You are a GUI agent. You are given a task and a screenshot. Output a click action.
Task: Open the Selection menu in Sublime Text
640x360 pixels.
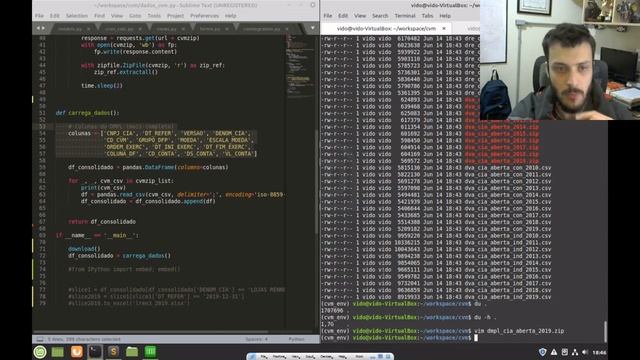pyautogui.click(x=77, y=16)
